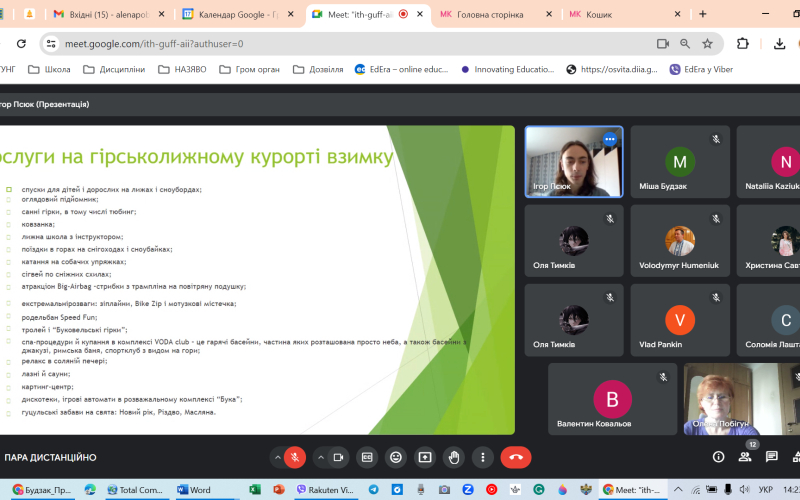Unmute the microphone in Meet
Image resolution: width=800 pixels, height=500 pixels.
[x=294, y=458]
